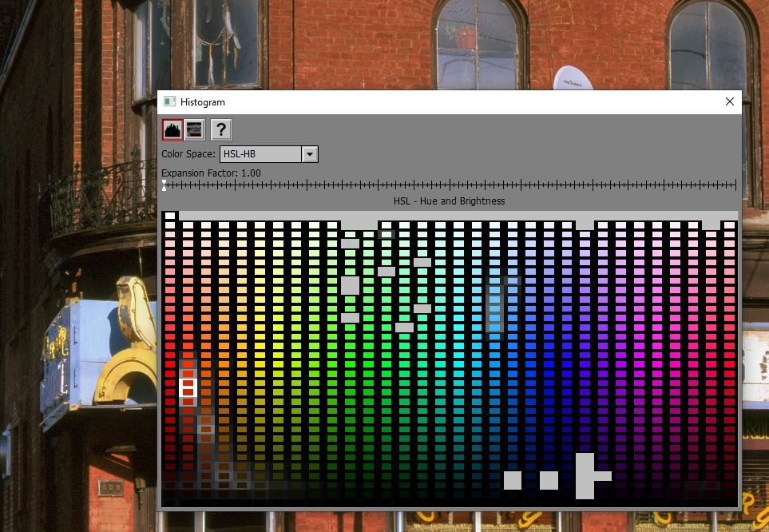
Task: Switch to the image preview view icon
Action: click(x=194, y=129)
